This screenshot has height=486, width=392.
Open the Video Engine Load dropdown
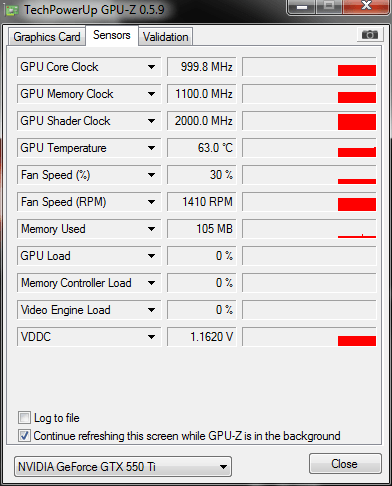151,310
